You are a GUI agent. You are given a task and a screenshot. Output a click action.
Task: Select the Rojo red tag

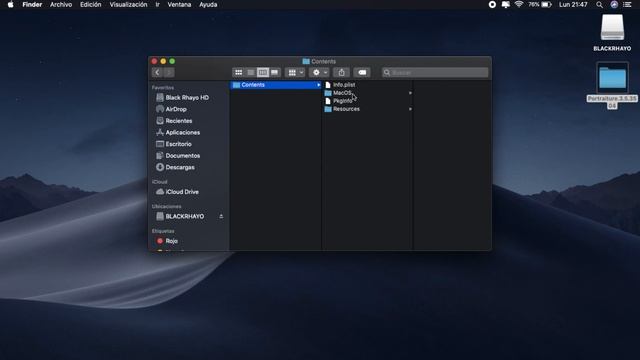(171, 241)
